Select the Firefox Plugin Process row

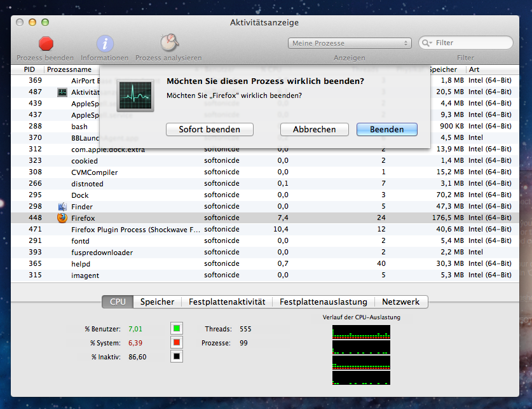pos(265,230)
